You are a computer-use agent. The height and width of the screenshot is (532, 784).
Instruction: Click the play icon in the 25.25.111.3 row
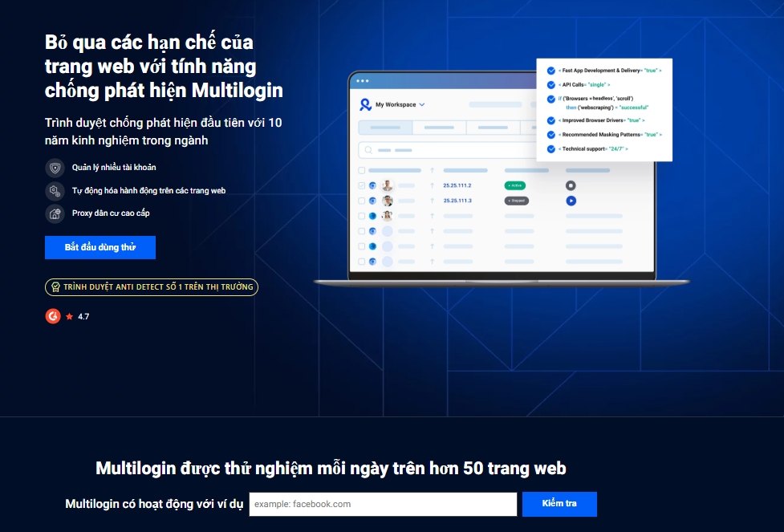[x=571, y=201]
